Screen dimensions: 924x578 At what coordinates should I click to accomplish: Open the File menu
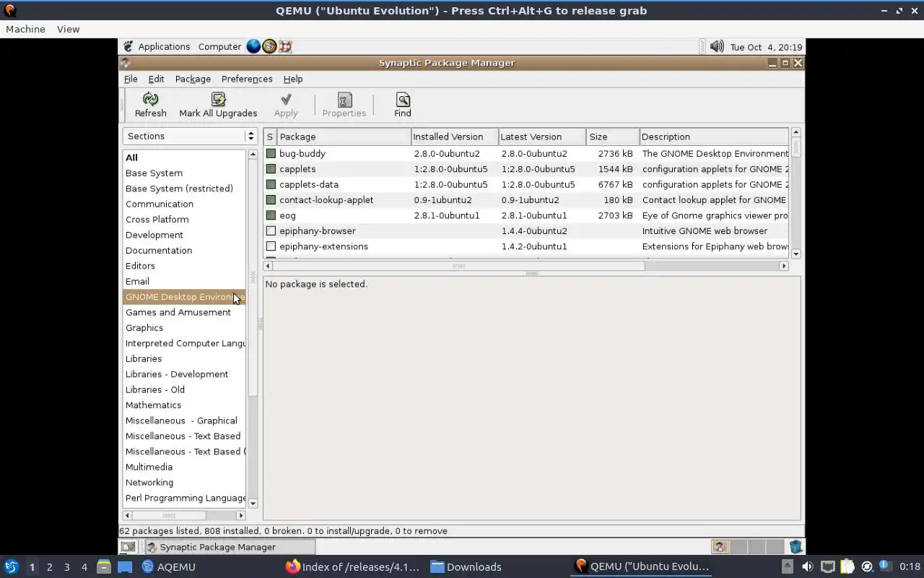[x=131, y=79]
